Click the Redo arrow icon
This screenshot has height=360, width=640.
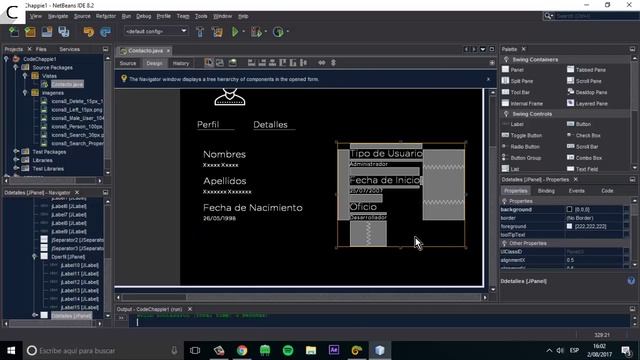tap(105, 31)
